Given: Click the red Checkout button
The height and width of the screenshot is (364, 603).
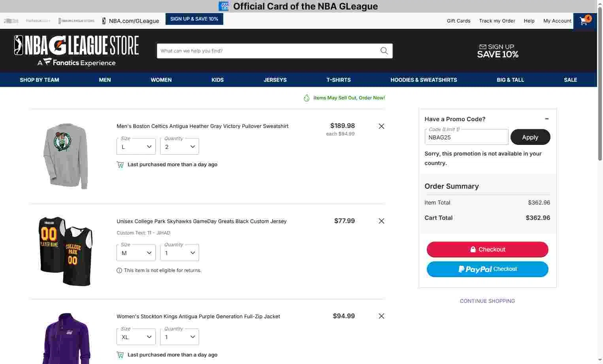Looking at the screenshot, I should coord(487,250).
